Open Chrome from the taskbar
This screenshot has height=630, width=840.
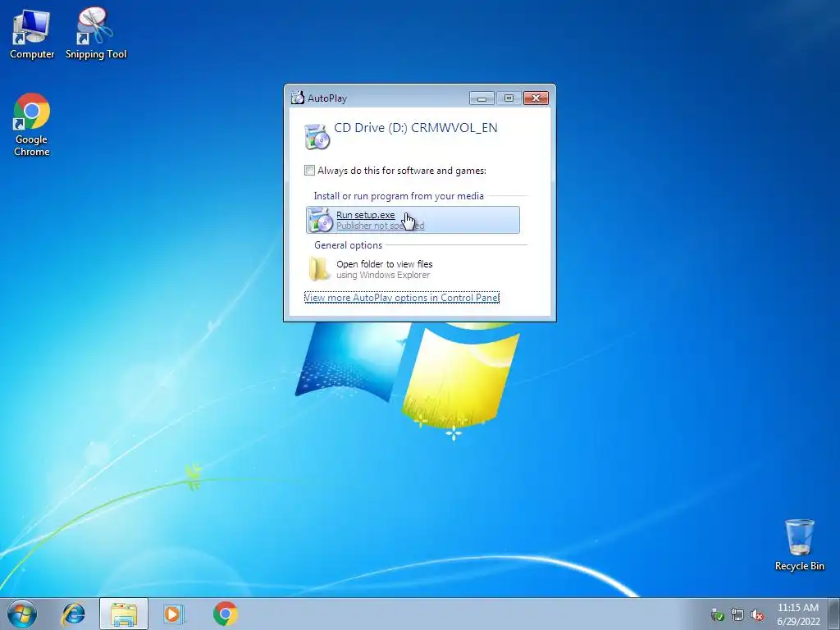pos(225,614)
